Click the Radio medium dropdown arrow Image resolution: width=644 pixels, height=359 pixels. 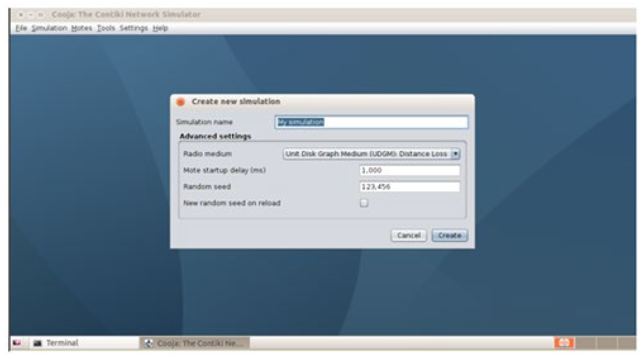click(455, 154)
